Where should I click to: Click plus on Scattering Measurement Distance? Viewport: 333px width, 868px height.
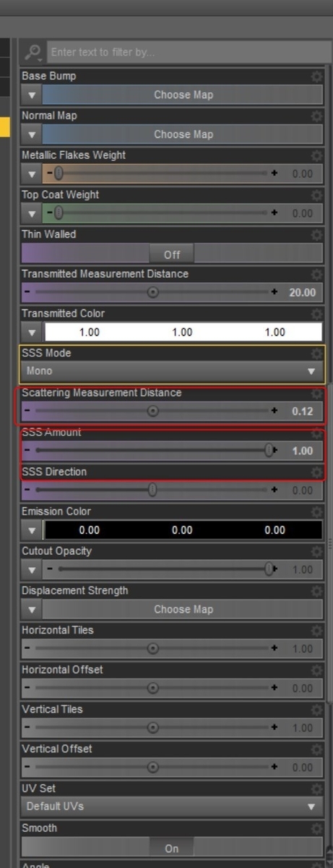274,411
